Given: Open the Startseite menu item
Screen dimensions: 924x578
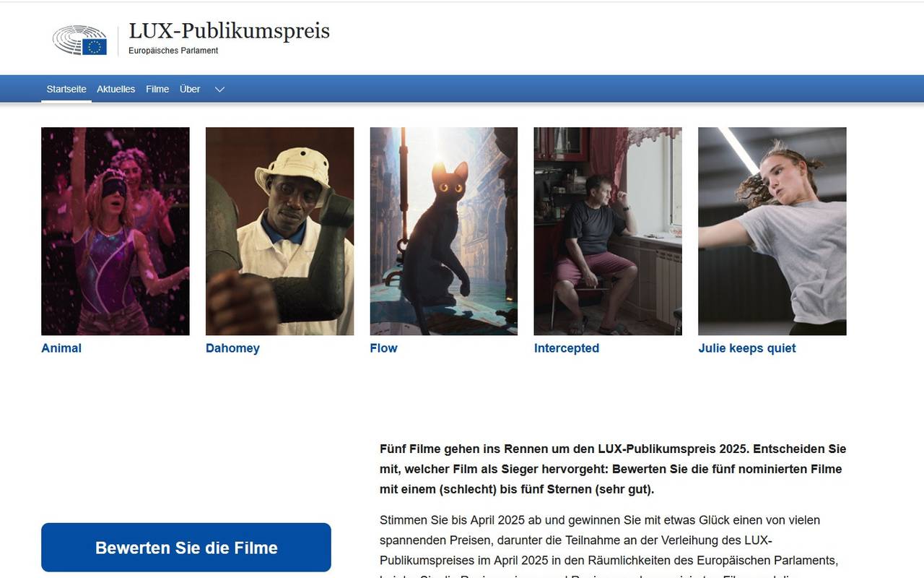Looking at the screenshot, I should 66,89.
